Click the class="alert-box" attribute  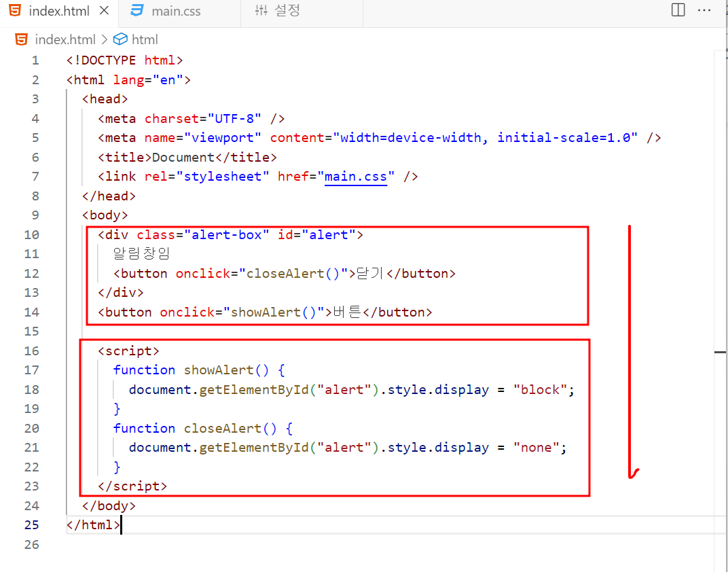203,235
